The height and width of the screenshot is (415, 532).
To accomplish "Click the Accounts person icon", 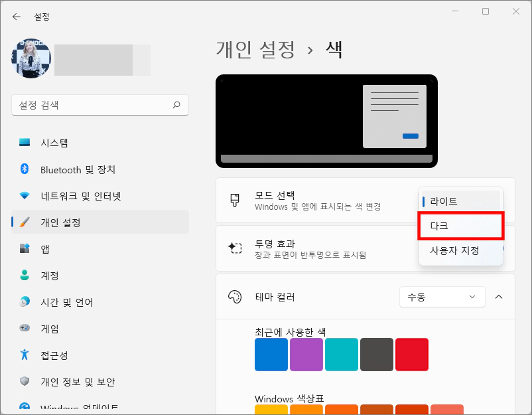I will click(x=25, y=275).
